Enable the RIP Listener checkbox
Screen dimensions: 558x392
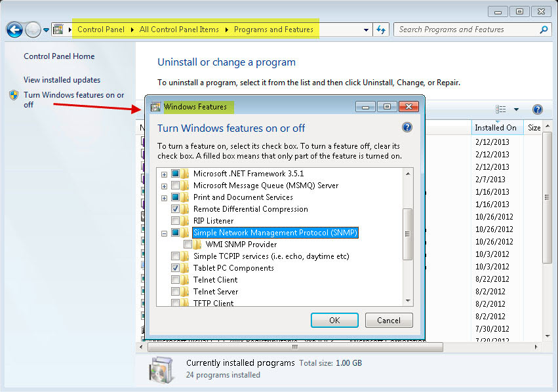pos(176,220)
